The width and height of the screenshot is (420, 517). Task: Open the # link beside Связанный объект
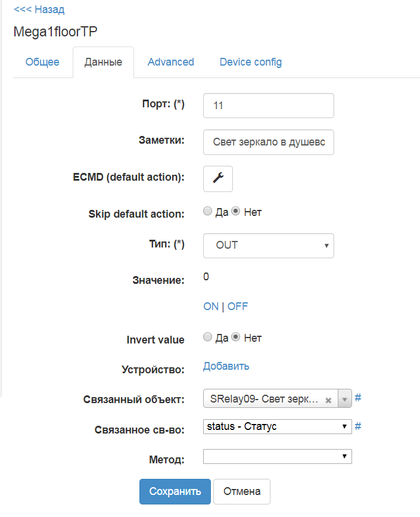[358, 398]
